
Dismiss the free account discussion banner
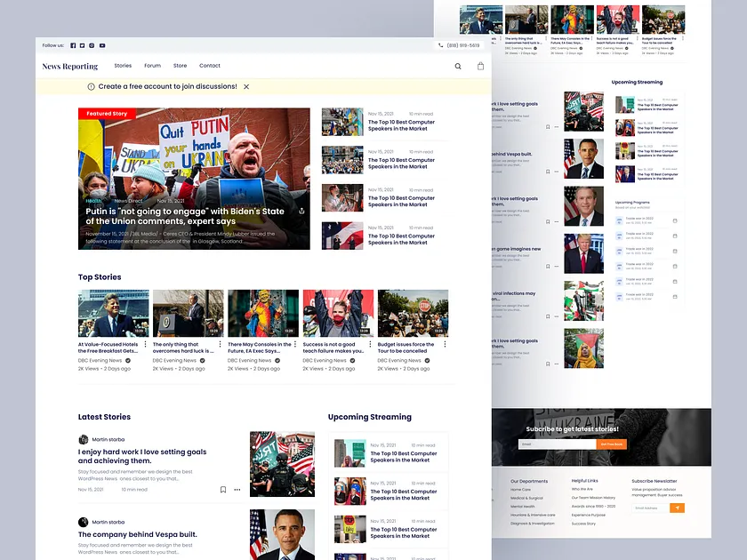[x=246, y=87]
